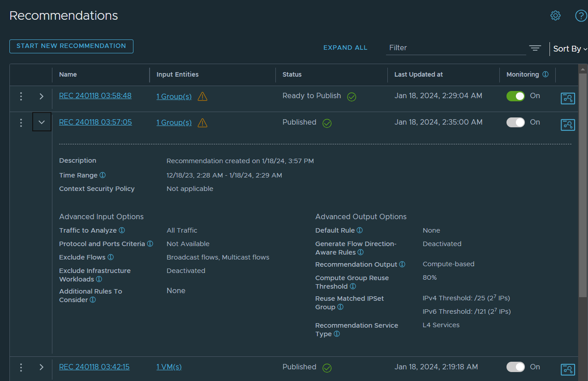Click green check icon next to Ready to Publish

352,96
